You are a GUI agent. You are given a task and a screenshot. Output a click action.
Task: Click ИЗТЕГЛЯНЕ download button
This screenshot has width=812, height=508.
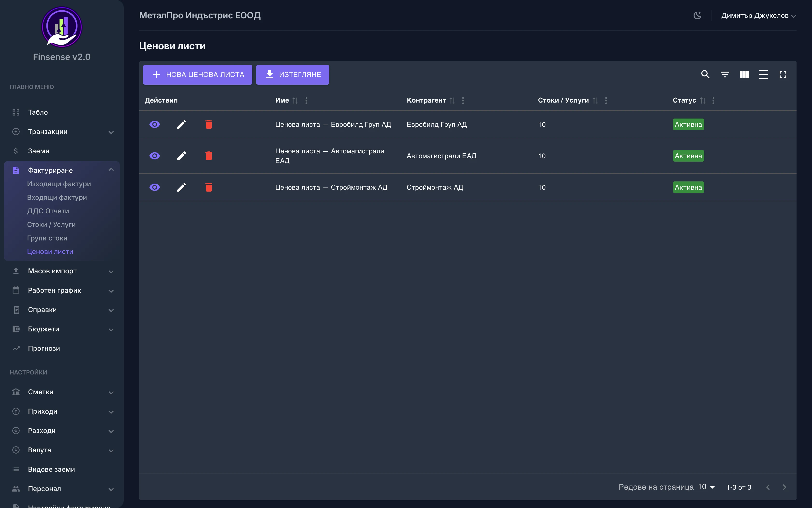[x=293, y=75]
